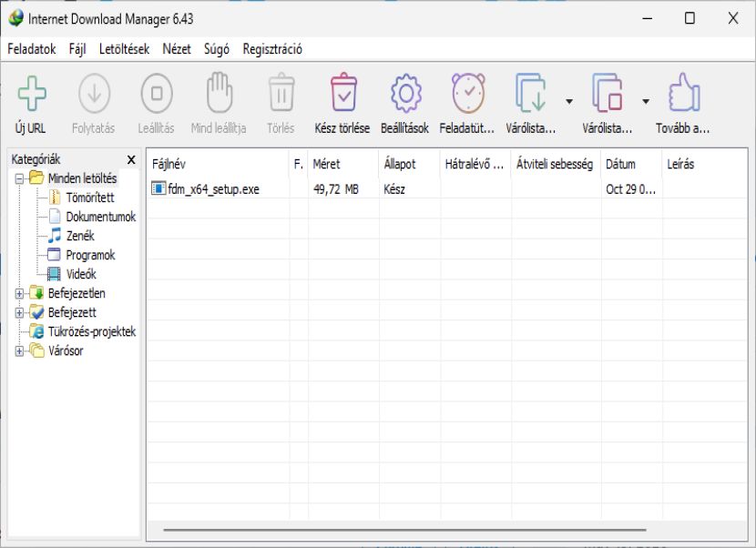This screenshot has height=548, width=756.
Task: Select Tükrözés-projektek in the tree
Action: 92,331
